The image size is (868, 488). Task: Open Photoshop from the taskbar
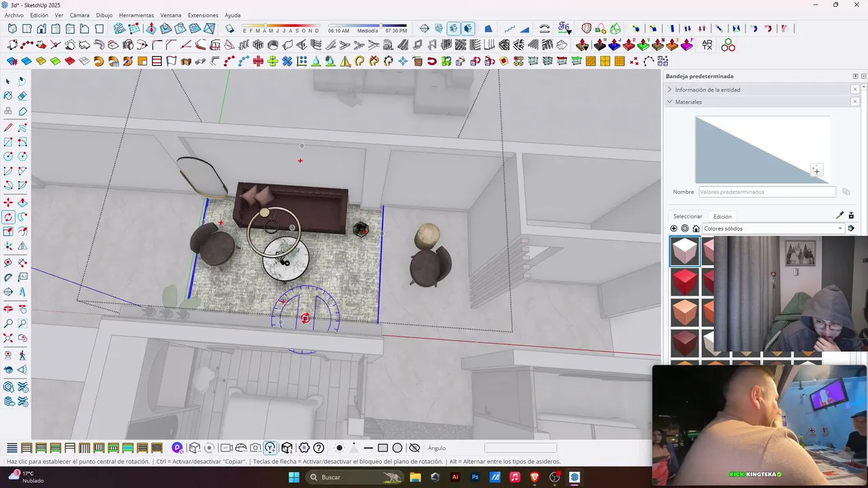click(475, 477)
